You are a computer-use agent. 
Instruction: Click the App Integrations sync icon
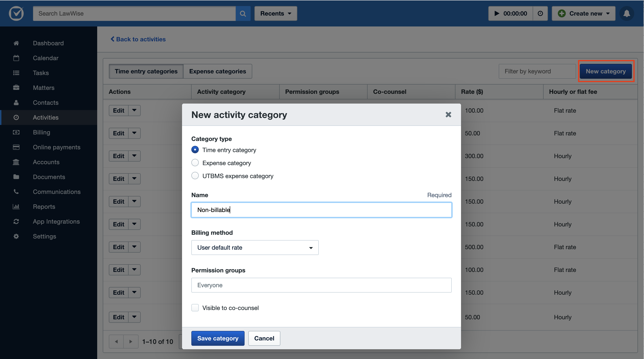tap(16, 222)
